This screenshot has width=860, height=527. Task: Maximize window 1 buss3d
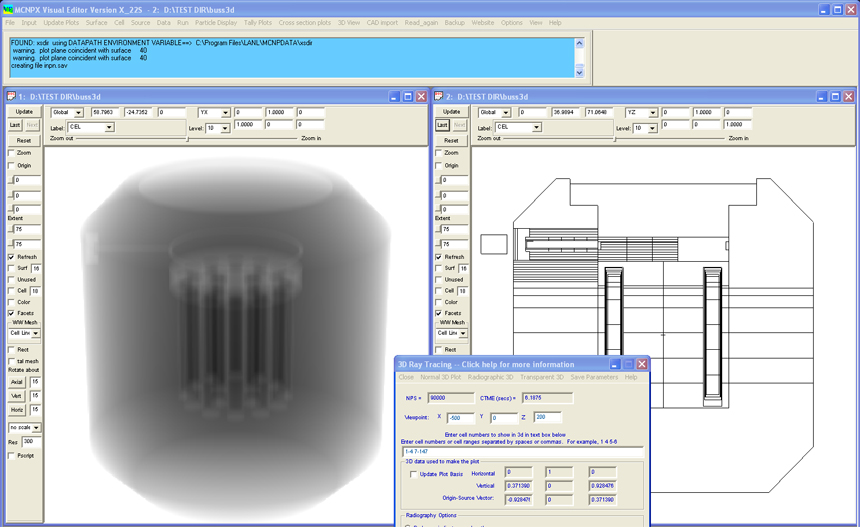click(x=408, y=97)
